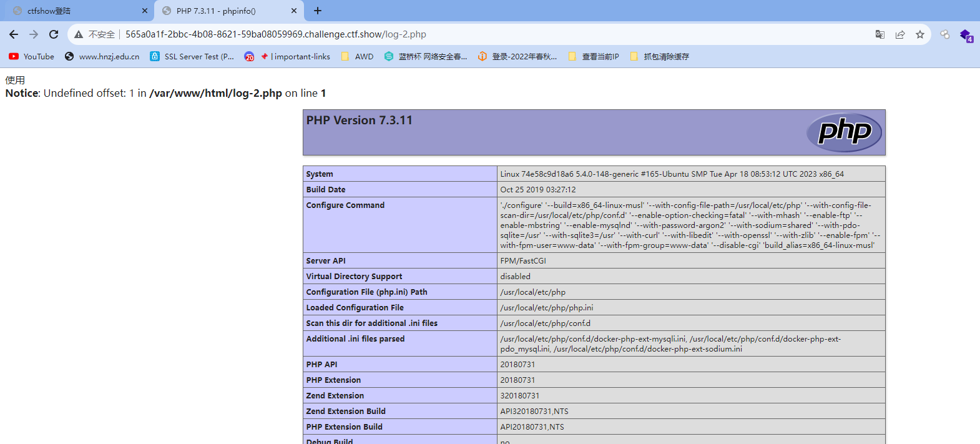980x444 pixels.
Task: Click the translate page icon
Action: [x=880, y=34]
